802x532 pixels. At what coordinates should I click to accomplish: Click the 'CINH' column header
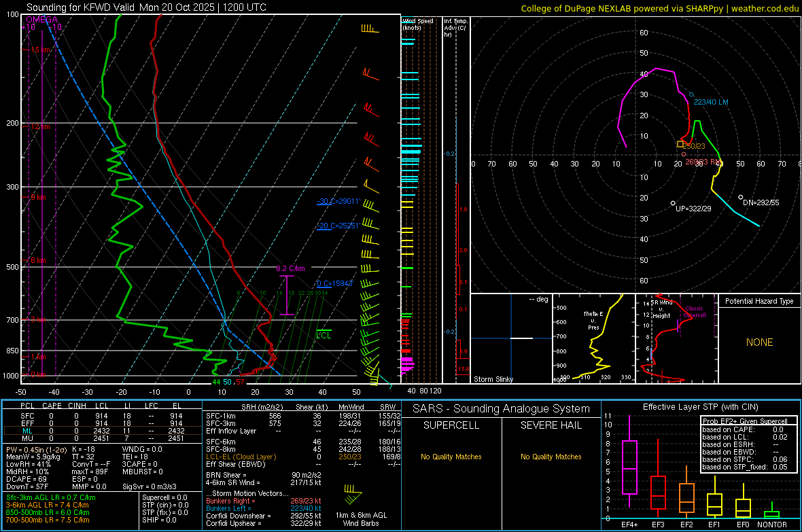pos(77,406)
